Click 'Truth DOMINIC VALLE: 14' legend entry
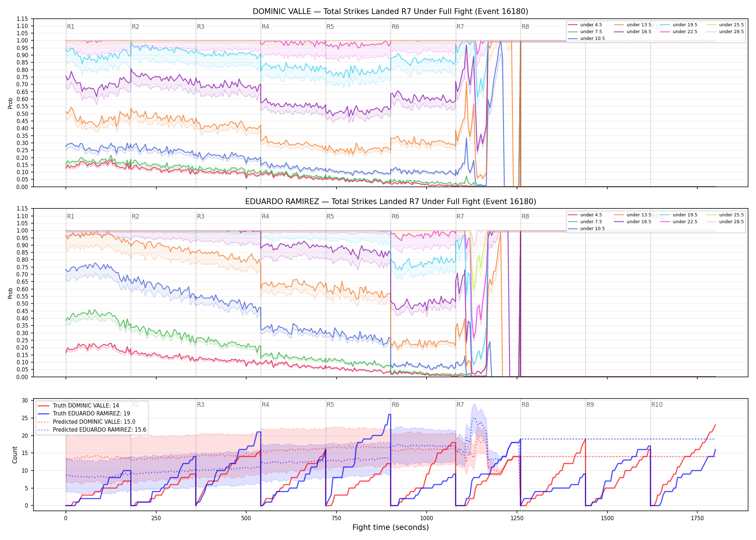 [x=78, y=406]
